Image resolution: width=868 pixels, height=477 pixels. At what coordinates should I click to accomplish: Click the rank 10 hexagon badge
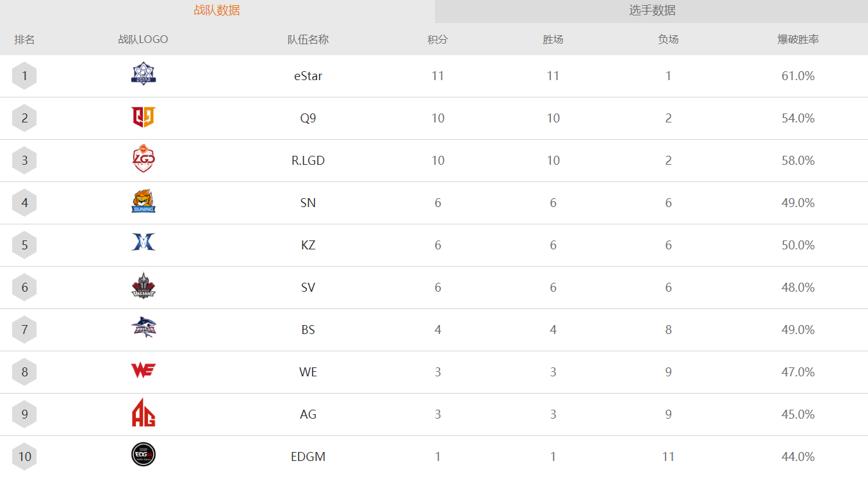[24, 456]
